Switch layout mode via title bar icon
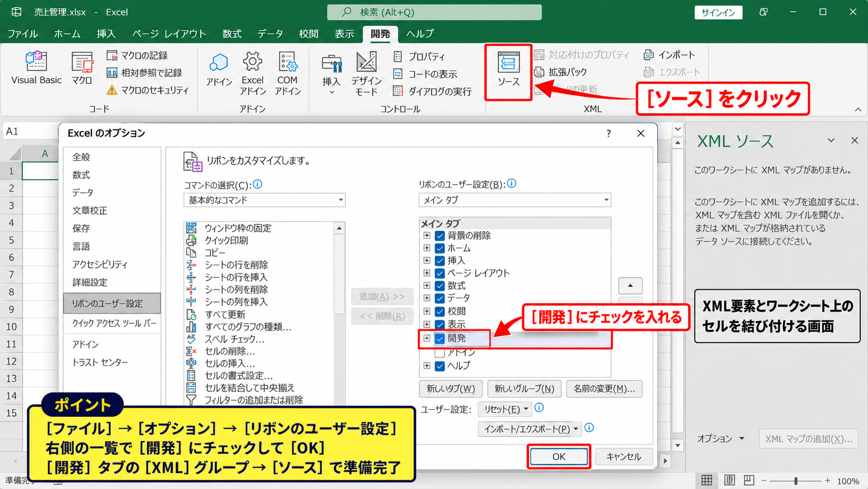 pos(763,12)
